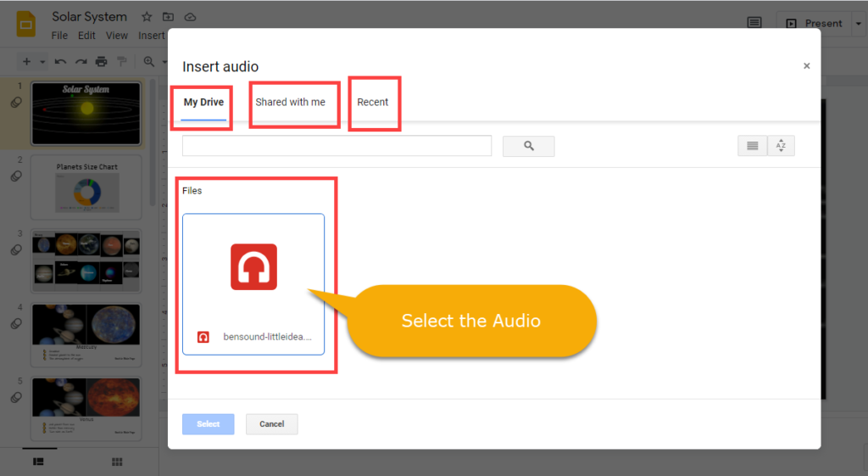Viewport: 868px width, 476px height.
Task: Expand the new slide layout dropdown arrow
Action: 42,62
